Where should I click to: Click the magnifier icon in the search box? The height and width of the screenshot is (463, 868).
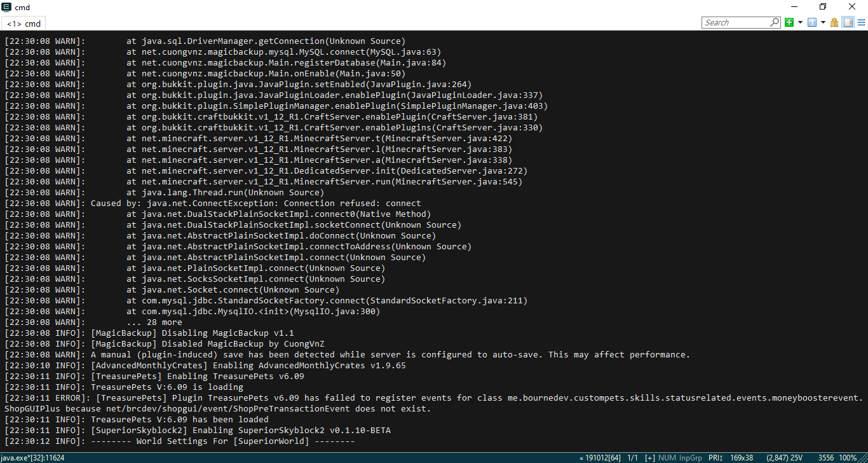coord(775,22)
